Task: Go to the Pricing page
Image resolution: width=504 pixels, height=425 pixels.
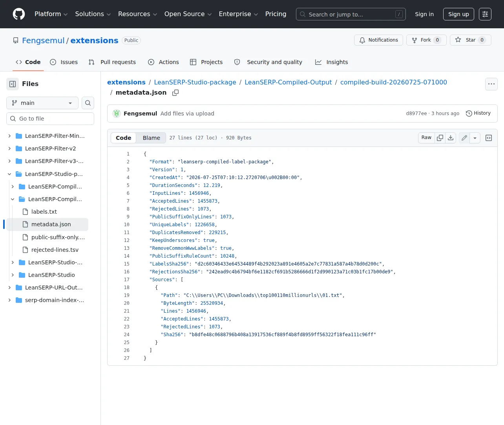Action: pyautogui.click(x=276, y=14)
